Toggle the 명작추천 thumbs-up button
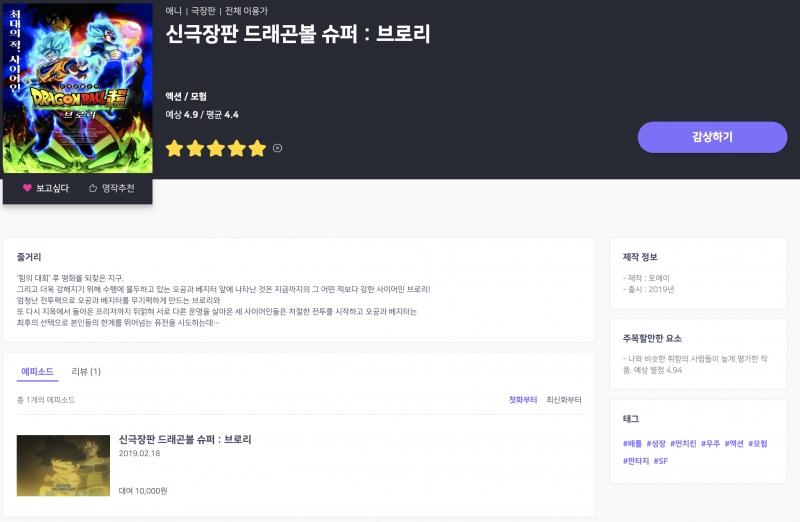The width and height of the screenshot is (800, 522). coord(111,188)
